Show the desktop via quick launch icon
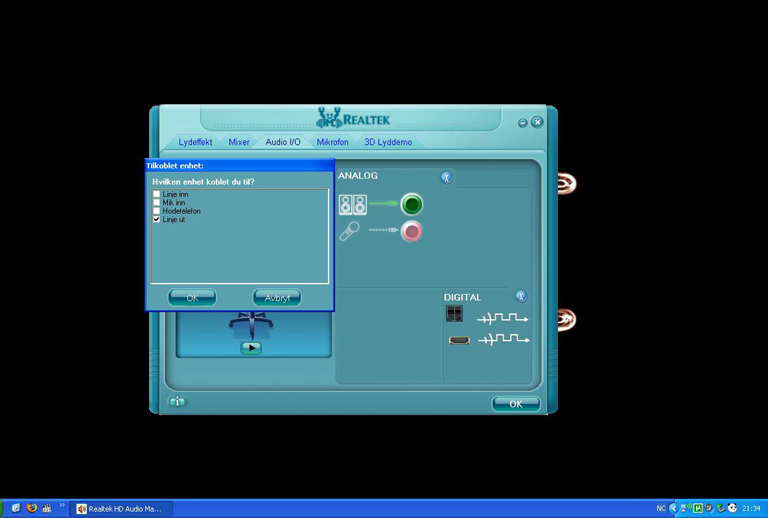The image size is (768, 518). [16, 508]
